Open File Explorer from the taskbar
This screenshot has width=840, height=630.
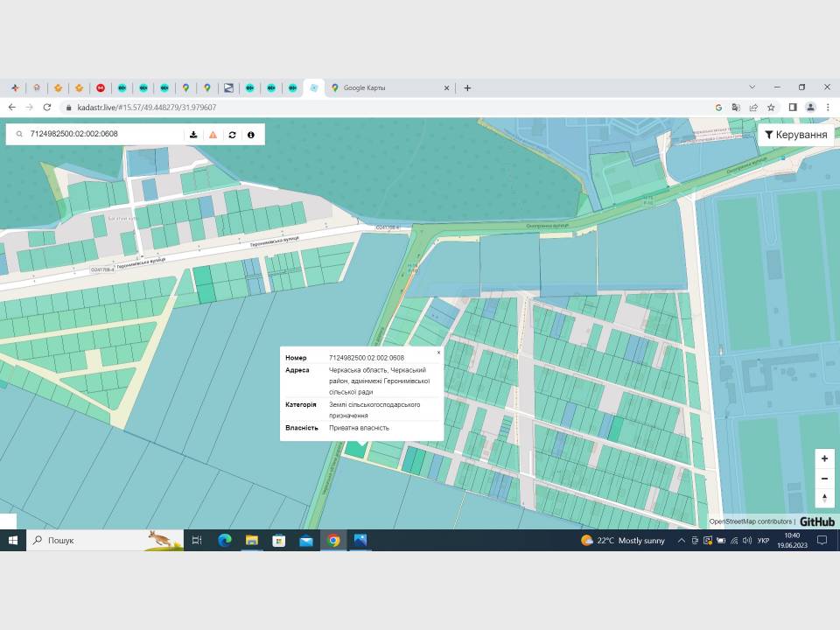pos(252,541)
